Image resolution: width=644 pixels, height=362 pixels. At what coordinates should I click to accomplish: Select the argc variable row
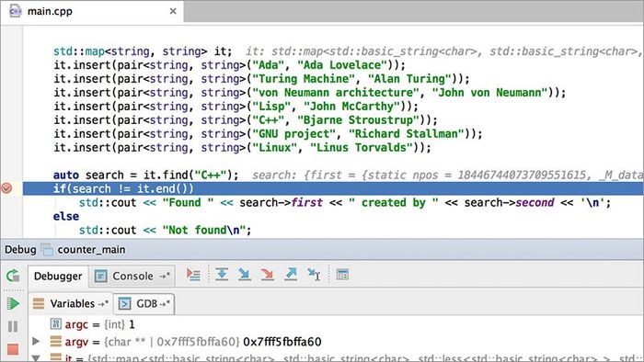click(336, 324)
